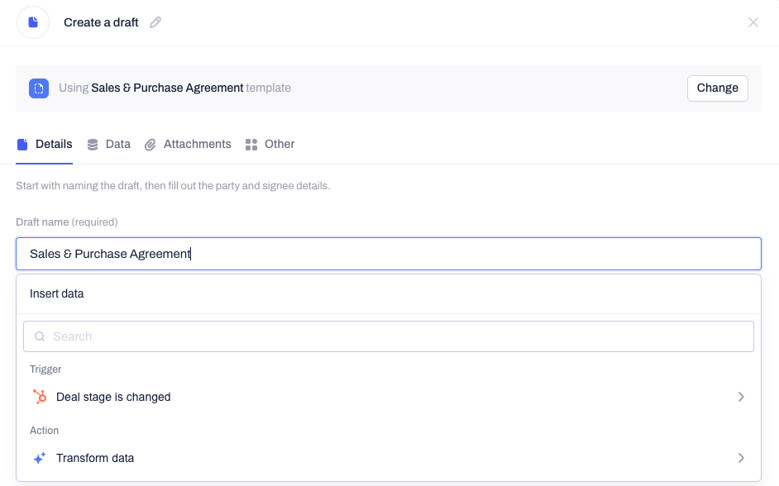Select the Other tab
The image size is (779, 486).
click(x=270, y=145)
